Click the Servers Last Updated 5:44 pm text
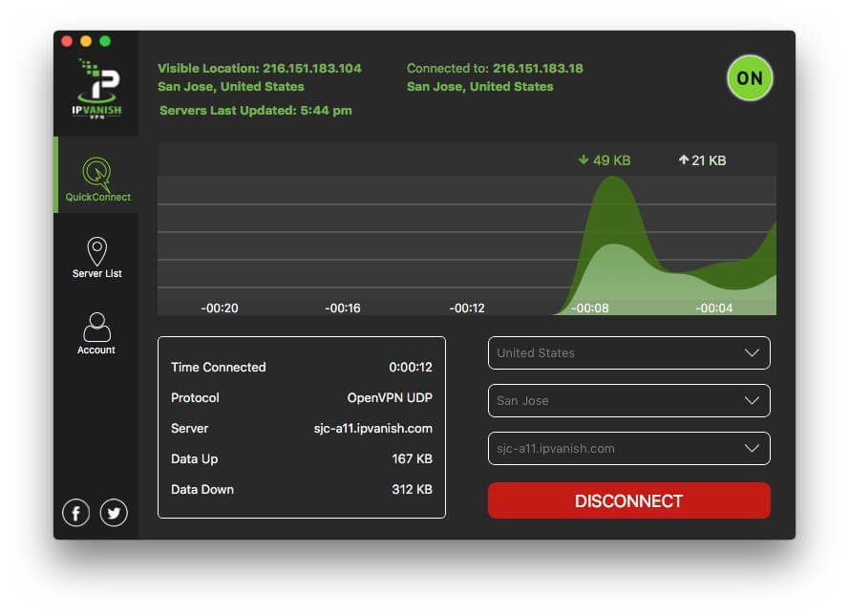This screenshot has width=849, height=616. [x=256, y=111]
